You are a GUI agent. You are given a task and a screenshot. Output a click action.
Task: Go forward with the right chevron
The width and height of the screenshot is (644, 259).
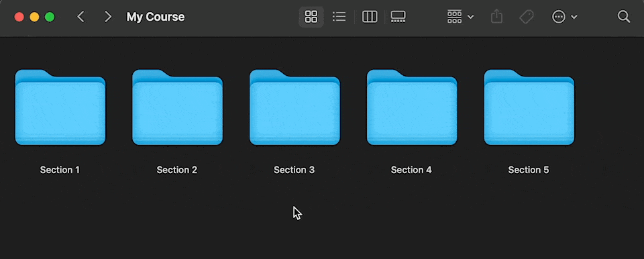[107, 17]
